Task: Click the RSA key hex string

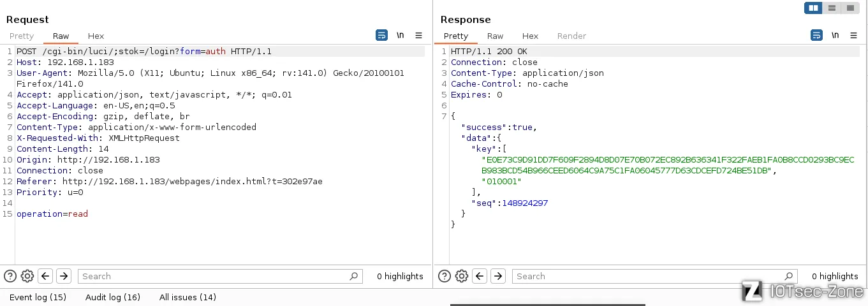Action: 668,165
